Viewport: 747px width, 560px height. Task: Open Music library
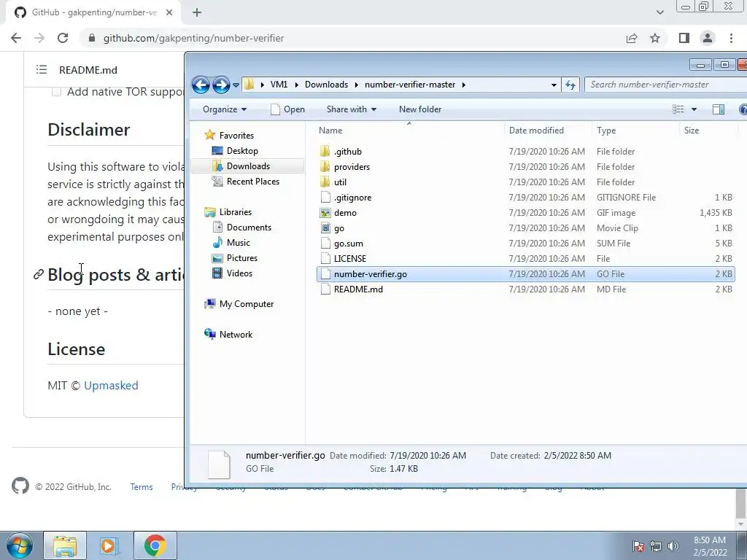coord(239,242)
